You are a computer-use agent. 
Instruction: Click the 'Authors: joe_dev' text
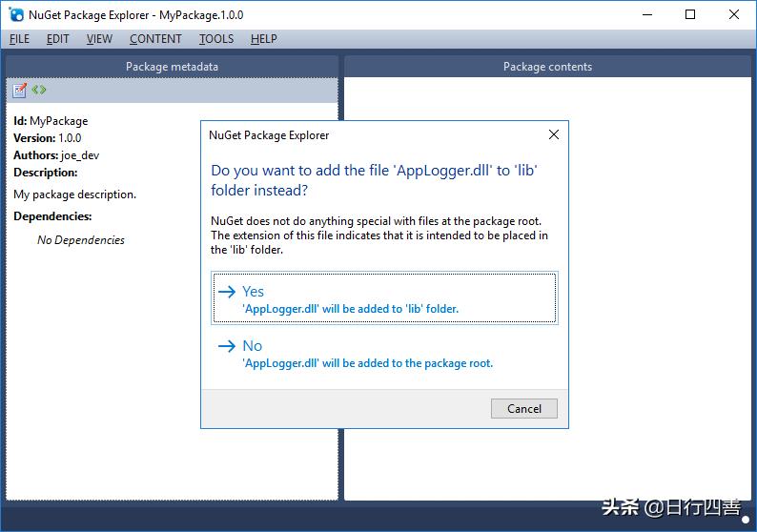point(56,155)
